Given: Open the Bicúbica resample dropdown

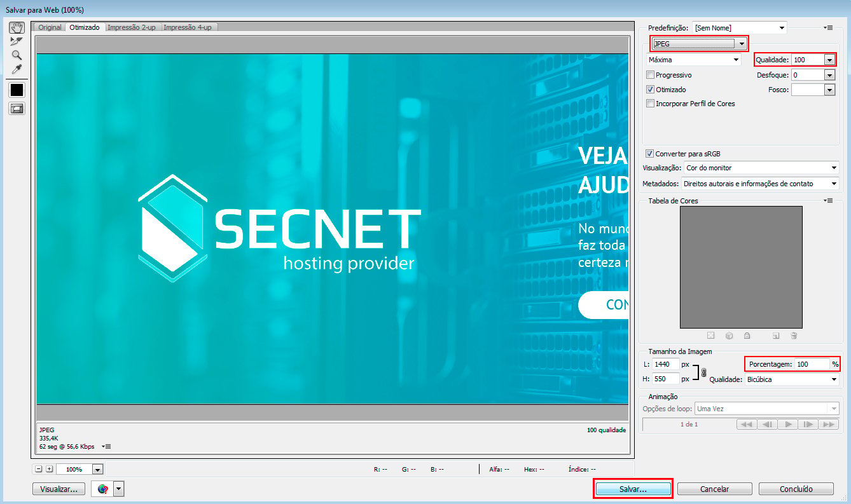Looking at the screenshot, I should point(792,379).
